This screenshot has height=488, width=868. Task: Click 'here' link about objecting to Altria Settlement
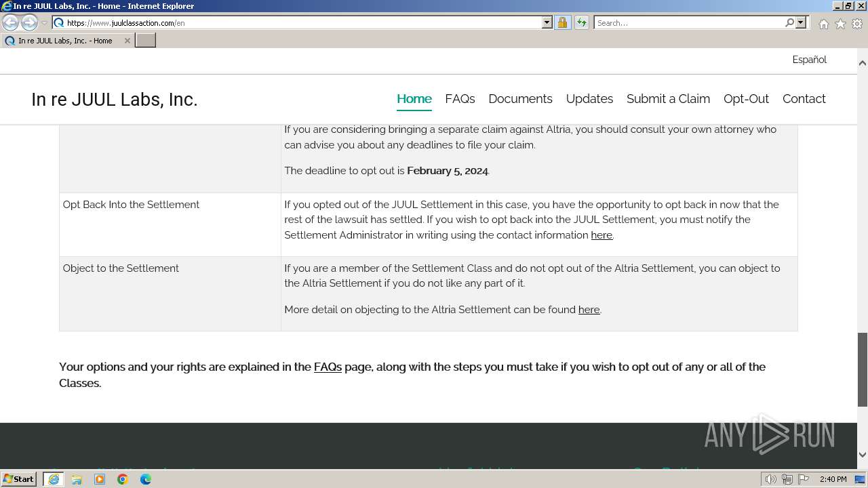click(x=589, y=310)
